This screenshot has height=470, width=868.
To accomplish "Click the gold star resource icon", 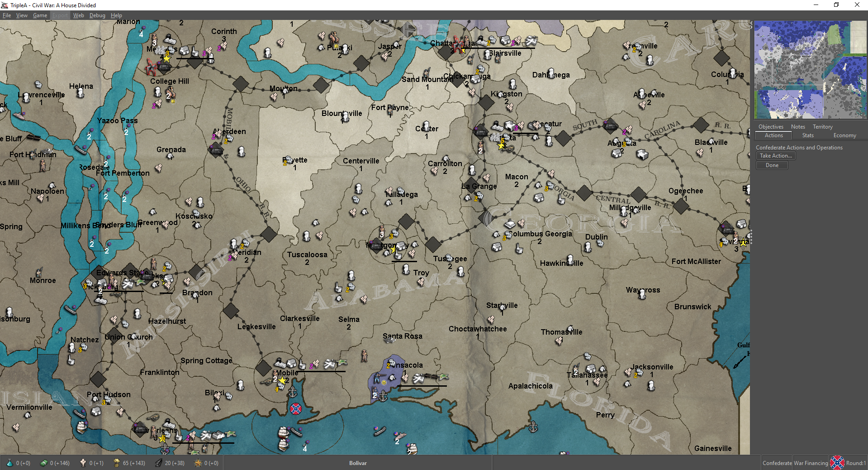I will tap(198, 463).
